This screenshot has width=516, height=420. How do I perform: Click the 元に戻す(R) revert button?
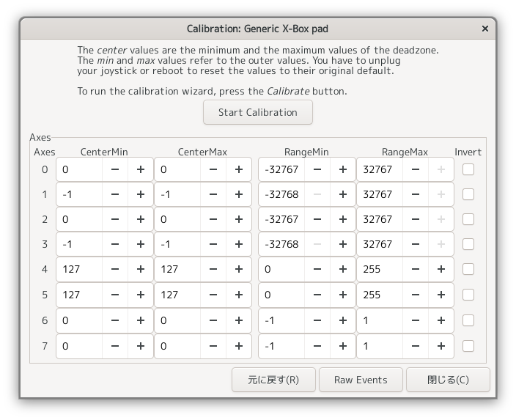coord(273,380)
